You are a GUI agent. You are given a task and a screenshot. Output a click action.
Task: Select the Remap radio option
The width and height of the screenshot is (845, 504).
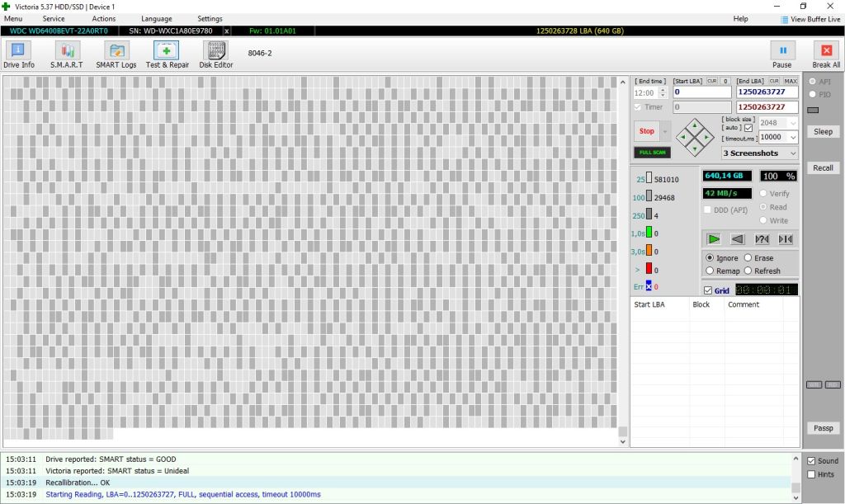point(710,271)
